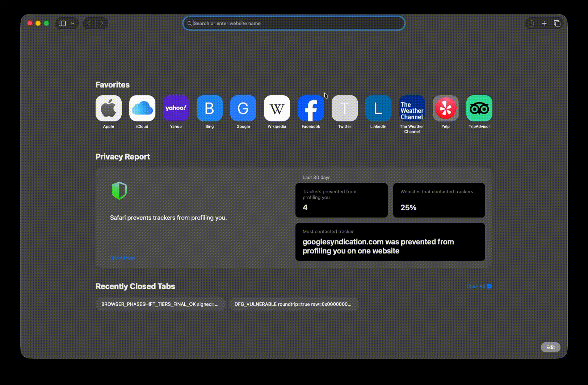Click the Recently Closed Tabs heading
Screen dimensions: 588x385
(x=135, y=286)
